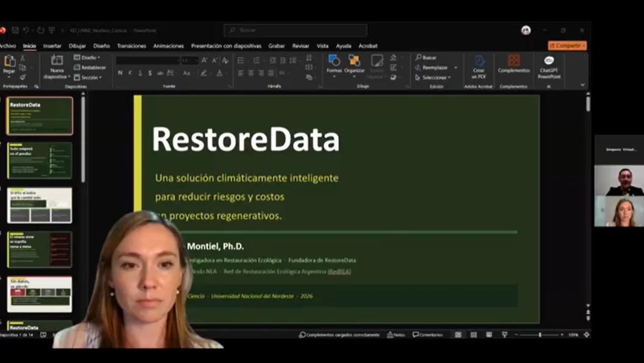Open the font size combo box
Screen dimensions: 644x363
click(x=189, y=60)
